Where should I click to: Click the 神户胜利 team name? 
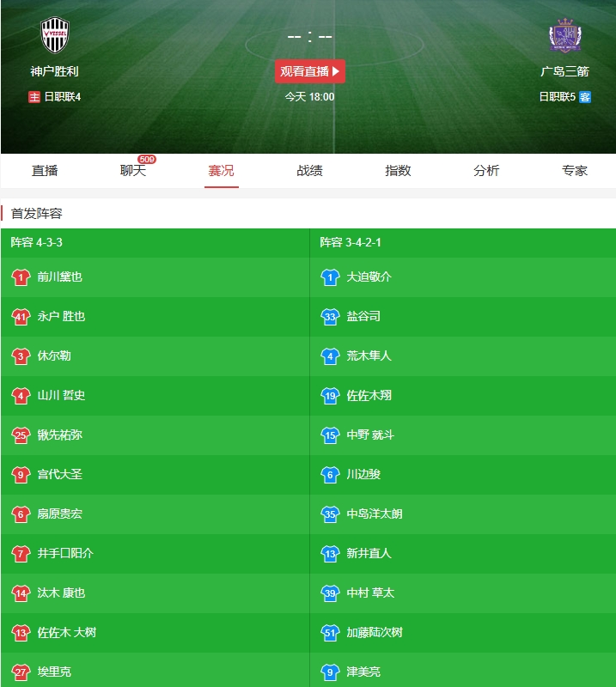coord(54,71)
